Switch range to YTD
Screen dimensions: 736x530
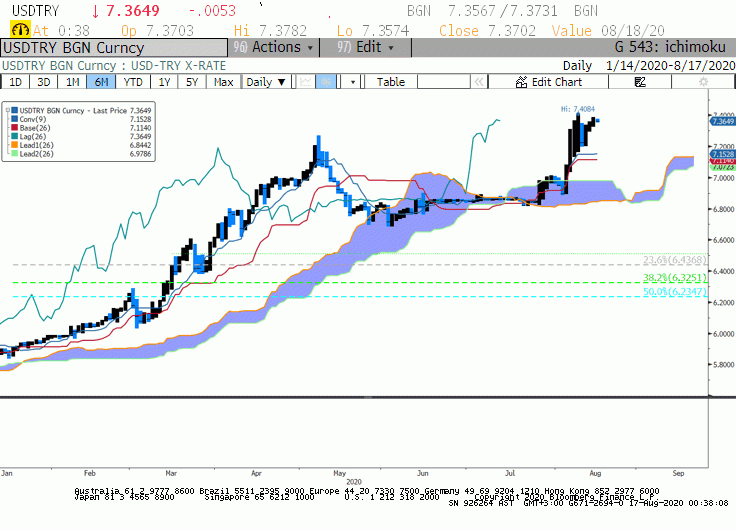(133, 82)
